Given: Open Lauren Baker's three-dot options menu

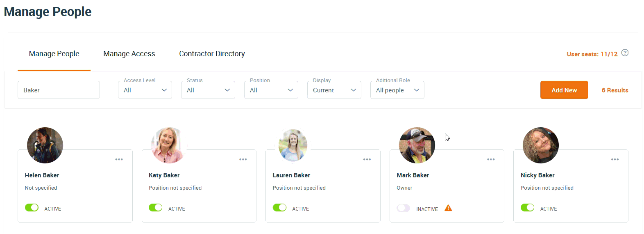Looking at the screenshot, I should 367,159.
